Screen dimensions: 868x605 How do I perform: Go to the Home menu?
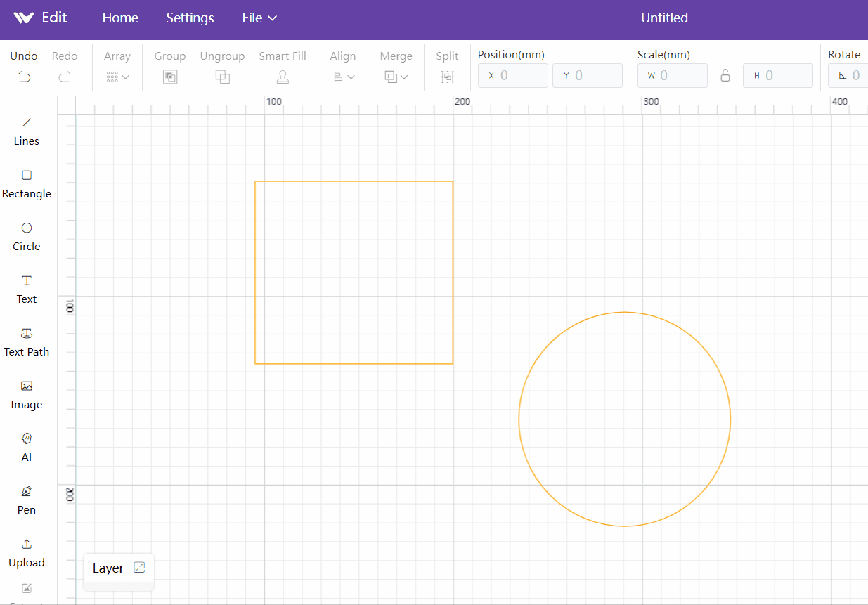[x=120, y=18]
